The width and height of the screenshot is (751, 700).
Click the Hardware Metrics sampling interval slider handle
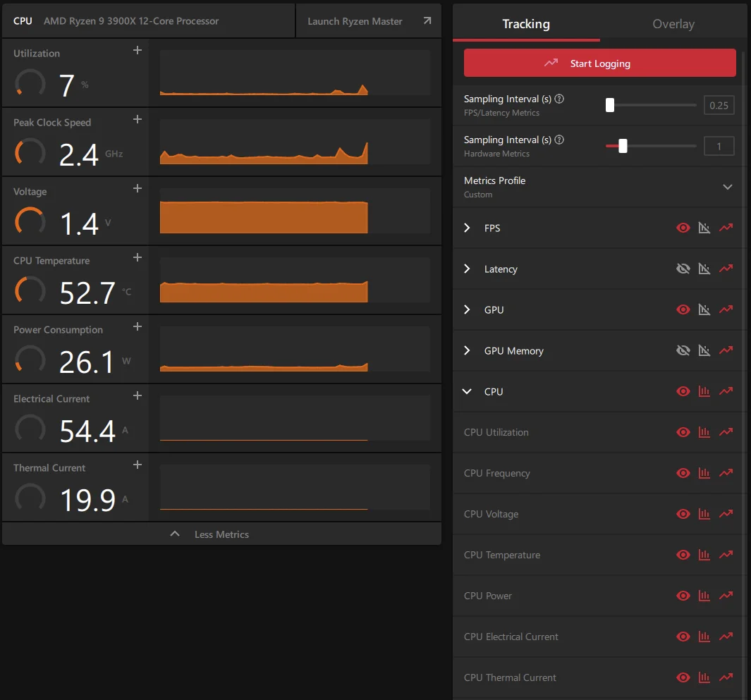(x=623, y=146)
